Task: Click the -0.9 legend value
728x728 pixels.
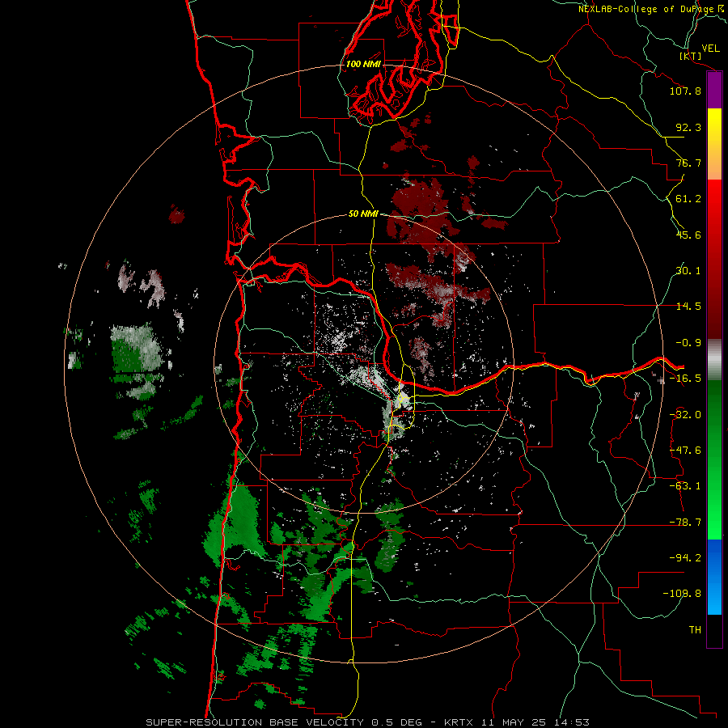Action: click(x=688, y=343)
